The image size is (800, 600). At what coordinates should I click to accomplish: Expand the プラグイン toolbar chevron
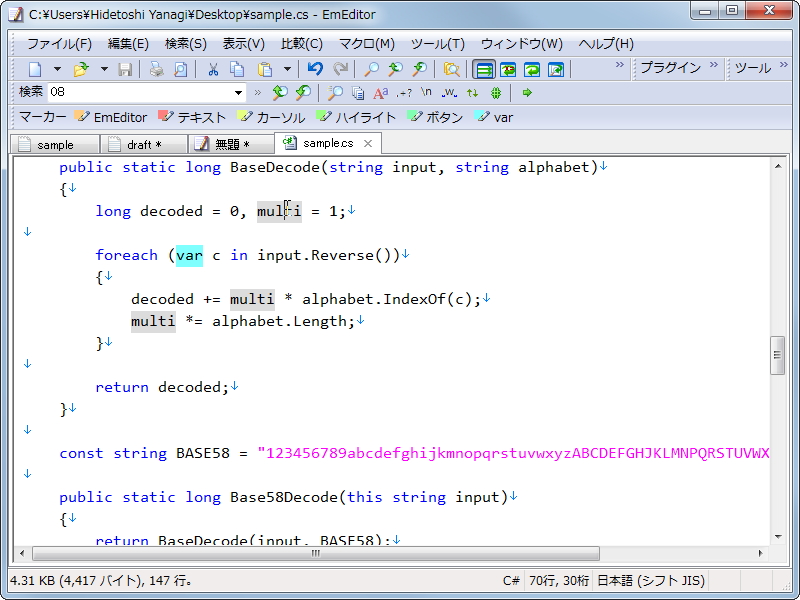click(713, 65)
